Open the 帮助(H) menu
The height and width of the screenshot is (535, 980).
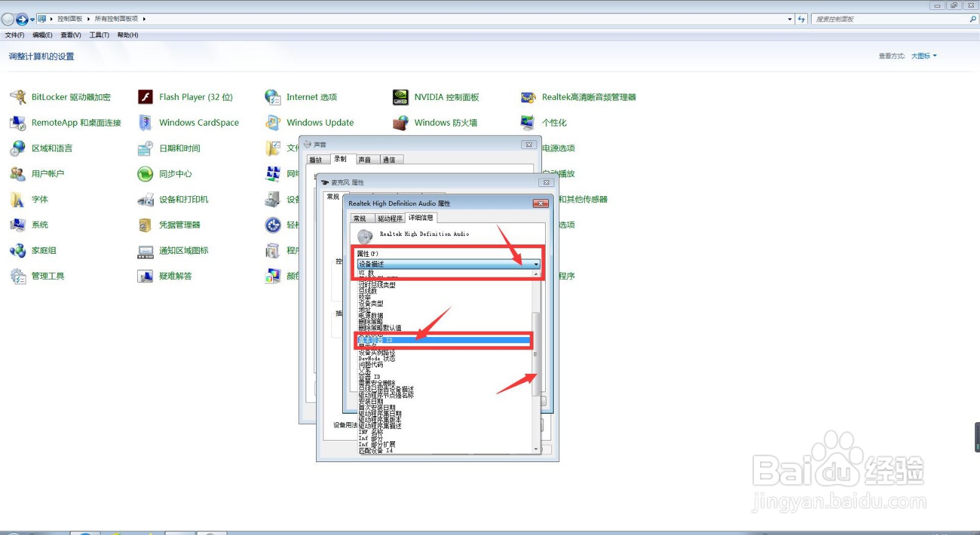pyautogui.click(x=128, y=35)
